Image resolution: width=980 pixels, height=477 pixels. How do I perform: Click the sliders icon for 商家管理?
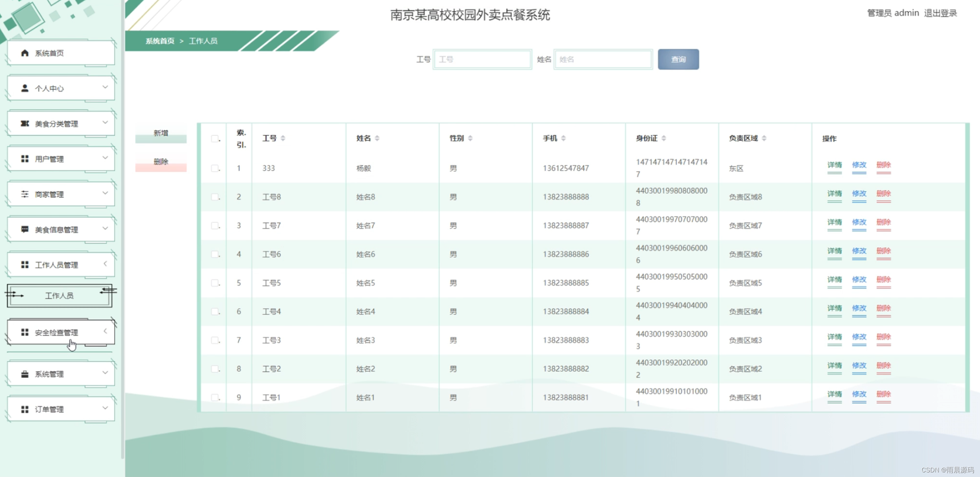point(25,194)
